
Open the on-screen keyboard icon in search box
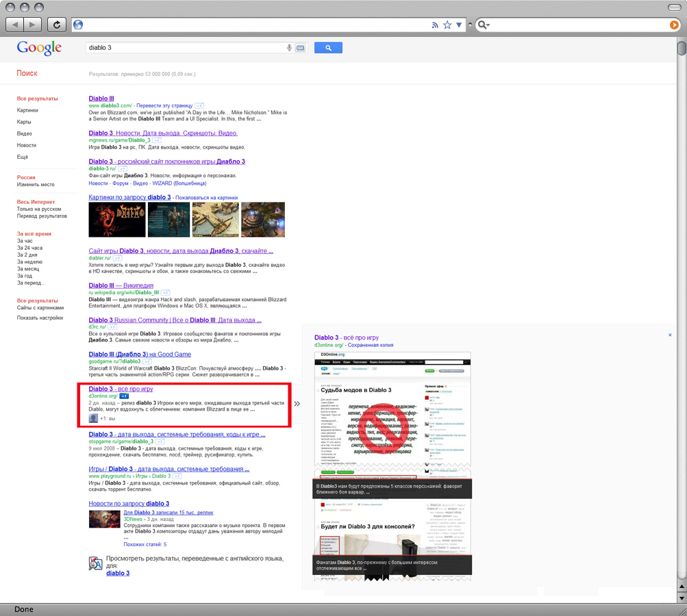(x=300, y=48)
